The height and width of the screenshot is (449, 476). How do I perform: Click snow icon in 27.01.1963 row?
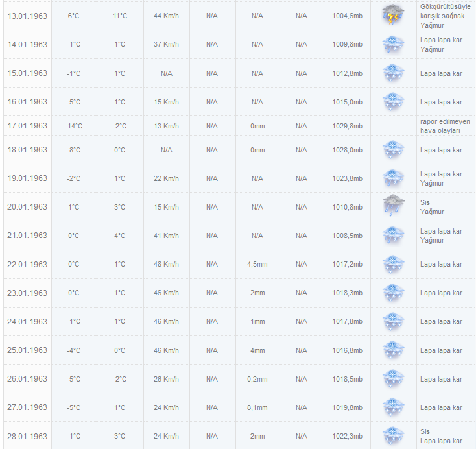(x=393, y=407)
